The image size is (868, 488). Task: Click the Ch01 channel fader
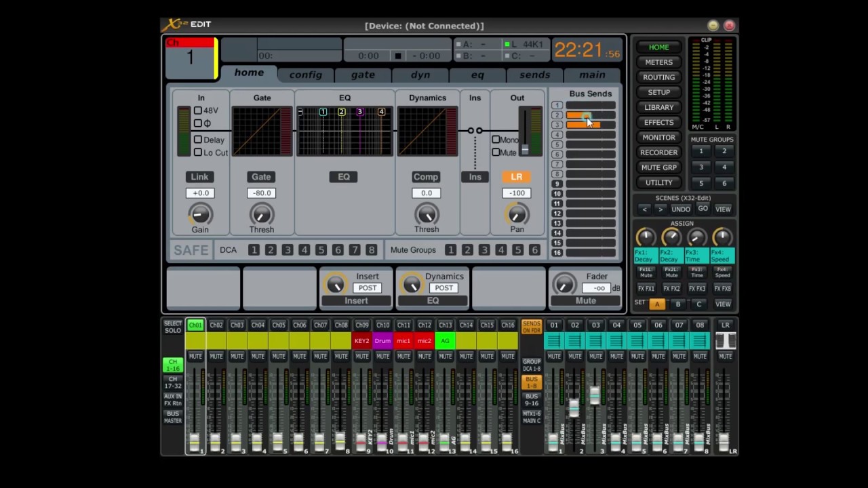coord(195,441)
